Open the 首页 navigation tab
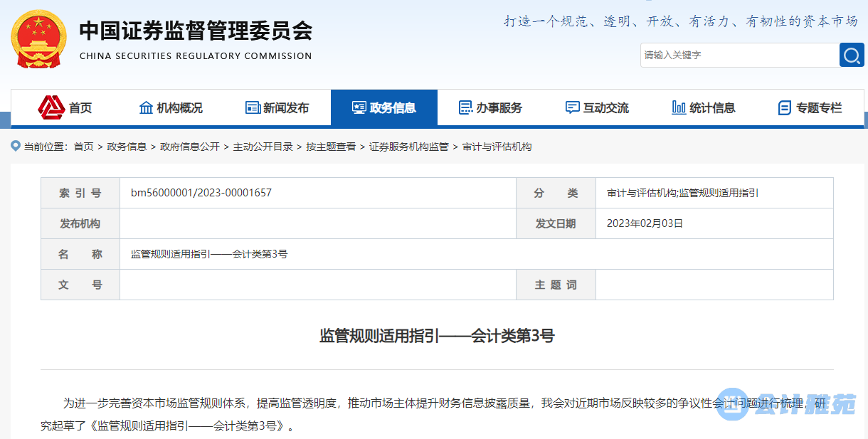Viewport: 868px width, 439px height. (64, 107)
